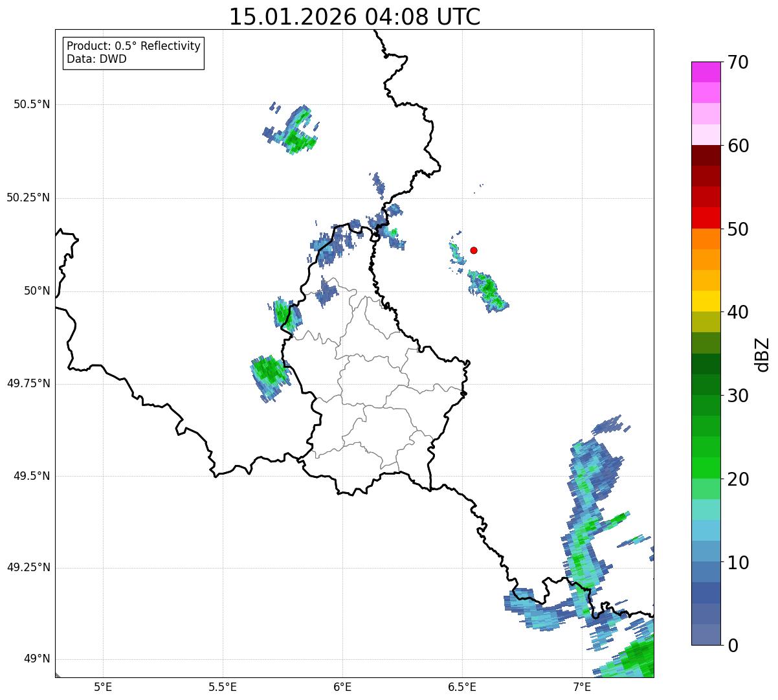Viewport: 778px width, 700px height.
Task: Click 'Product: 0.5° Reflectivity' label
Action: pyautogui.click(x=134, y=47)
